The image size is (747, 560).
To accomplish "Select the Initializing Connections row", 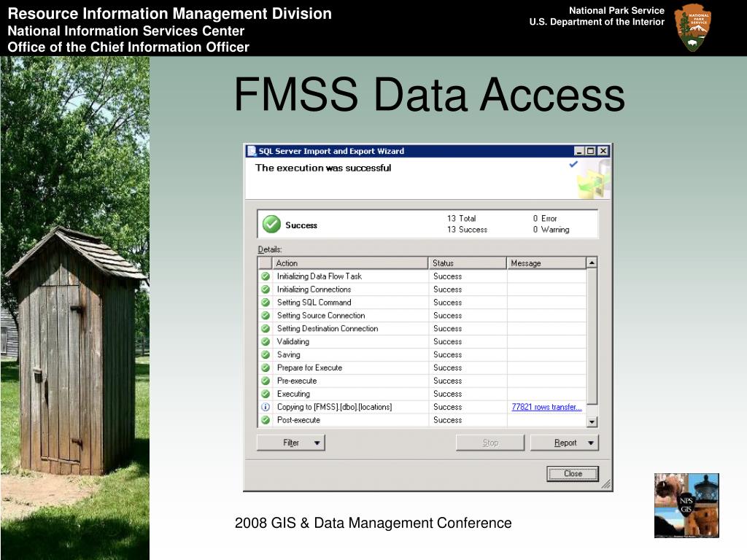I will point(422,289).
